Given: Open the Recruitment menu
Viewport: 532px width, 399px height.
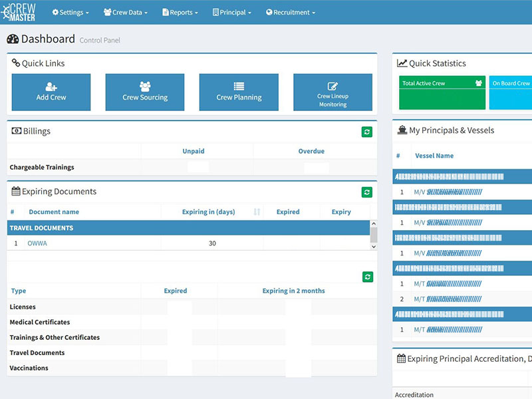Looking at the screenshot, I should 291,12.
